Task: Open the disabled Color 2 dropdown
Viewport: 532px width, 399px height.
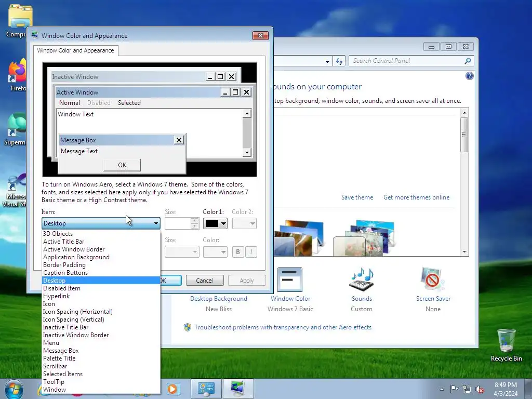Action: (x=244, y=223)
